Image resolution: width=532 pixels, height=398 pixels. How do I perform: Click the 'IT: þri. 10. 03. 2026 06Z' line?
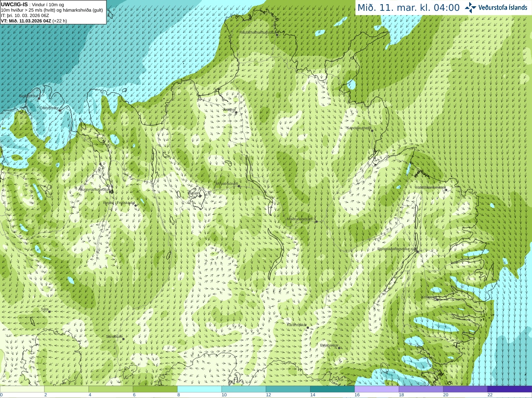click(x=25, y=15)
